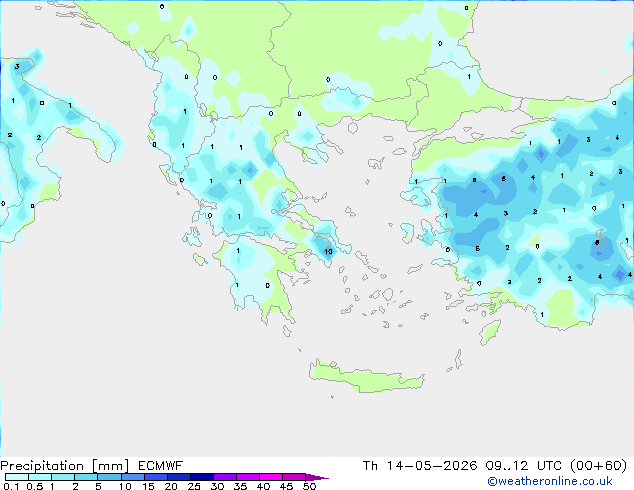
Task: Click the '09..12 UTC' time text
Action: click(x=523, y=466)
